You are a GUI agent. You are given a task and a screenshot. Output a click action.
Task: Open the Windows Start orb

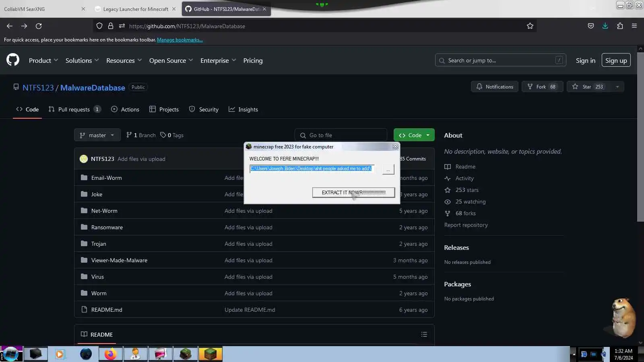[11, 354]
